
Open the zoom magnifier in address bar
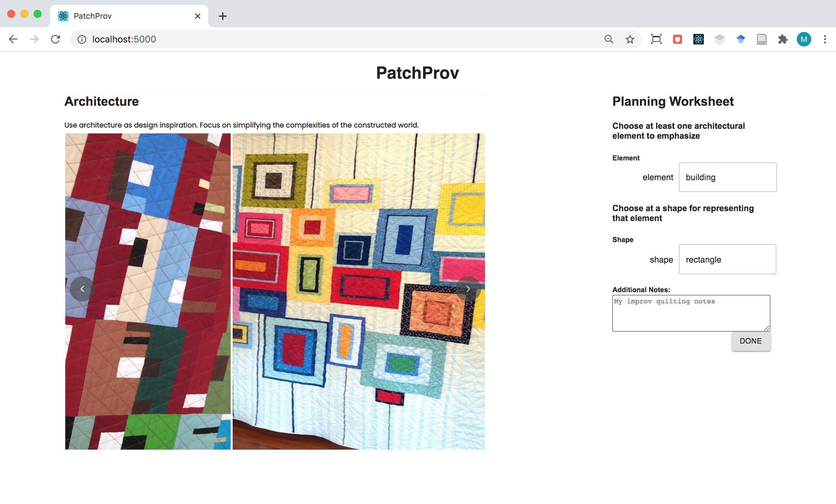pos(609,39)
